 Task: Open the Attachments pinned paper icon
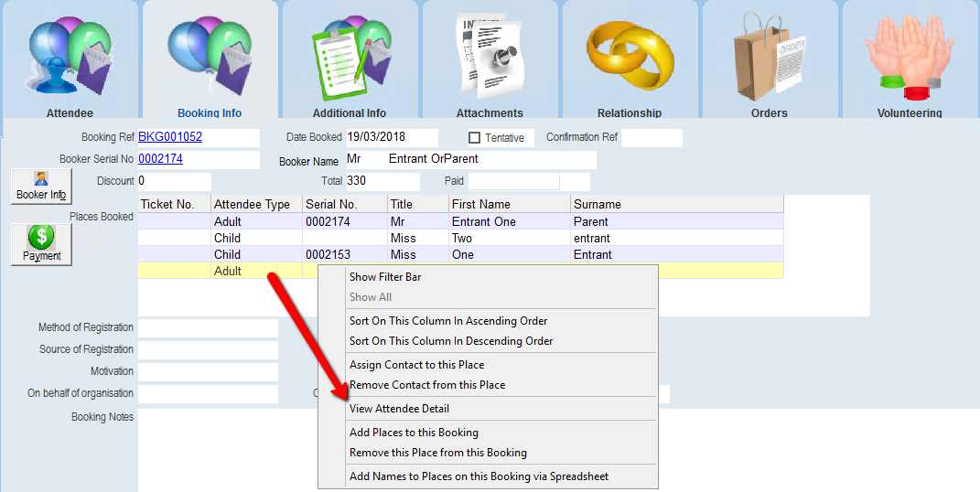[x=490, y=57]
